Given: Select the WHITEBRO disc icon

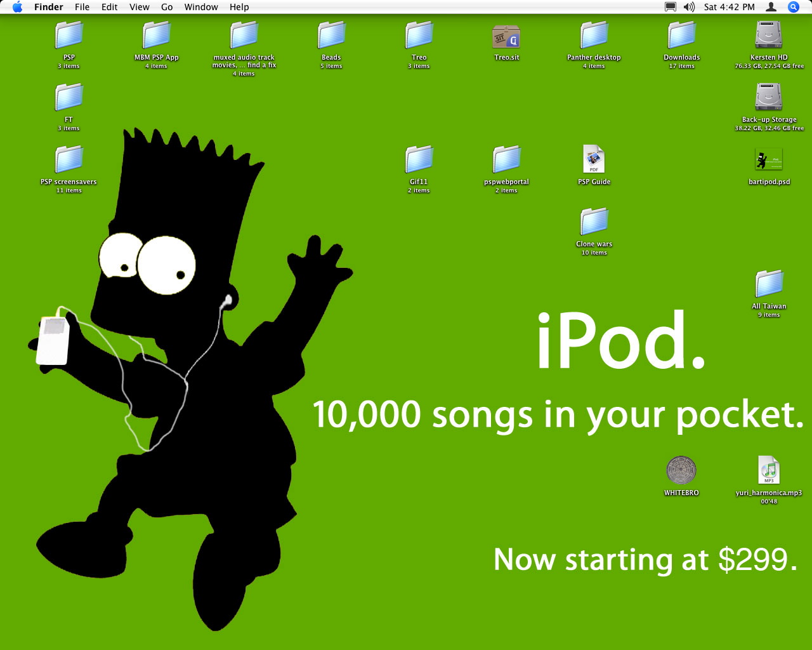Looking at the screenshot, I should 681,470.
